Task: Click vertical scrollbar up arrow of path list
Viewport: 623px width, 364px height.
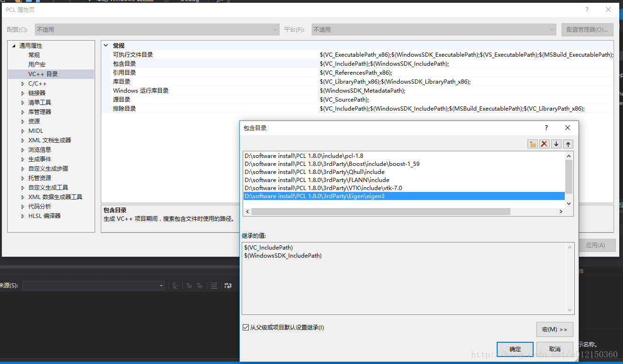Action: click(x=569, y=156)
